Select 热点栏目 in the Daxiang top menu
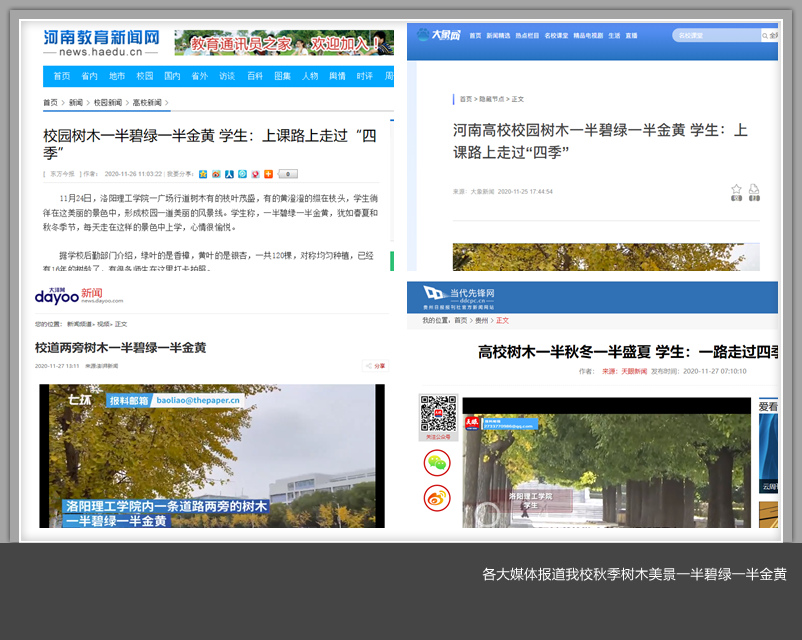The height and width of the screenshot is (640, 802). pyautogui.click(x=526, y=36)
